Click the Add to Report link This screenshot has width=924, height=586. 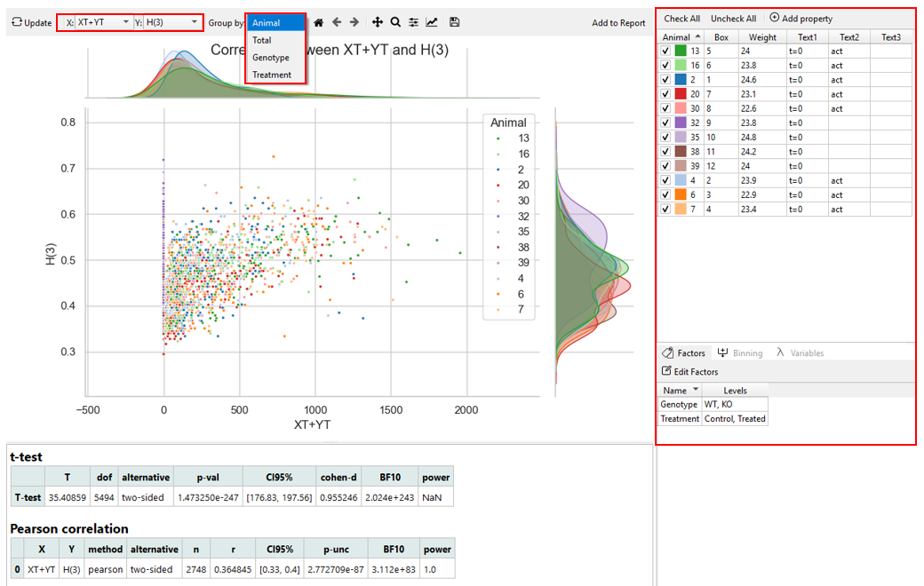point(618,22)
